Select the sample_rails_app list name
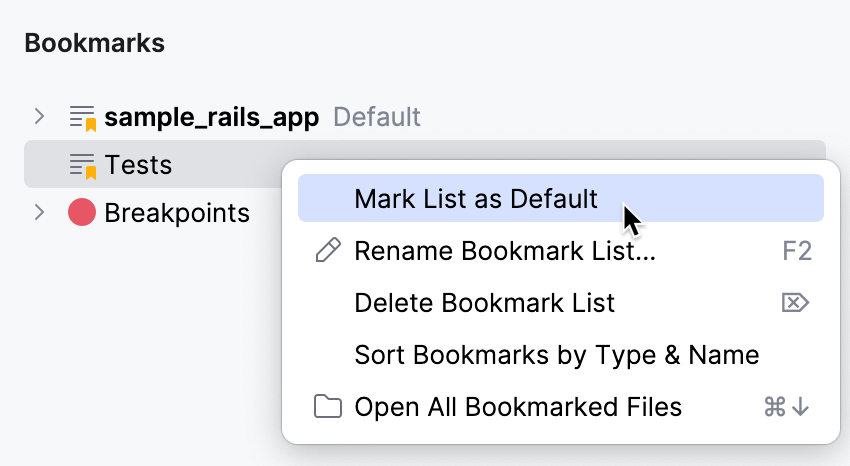850x466 pixels. (212, 118)
